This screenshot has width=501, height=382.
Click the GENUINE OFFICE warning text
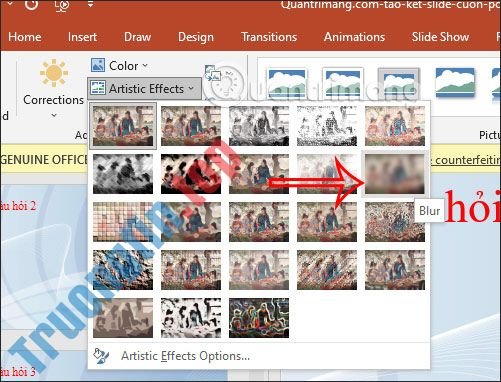click(44, 160)
